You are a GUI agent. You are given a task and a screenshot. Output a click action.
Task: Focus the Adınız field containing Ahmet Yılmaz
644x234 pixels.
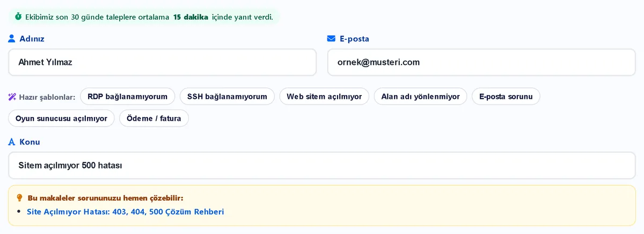162,62
